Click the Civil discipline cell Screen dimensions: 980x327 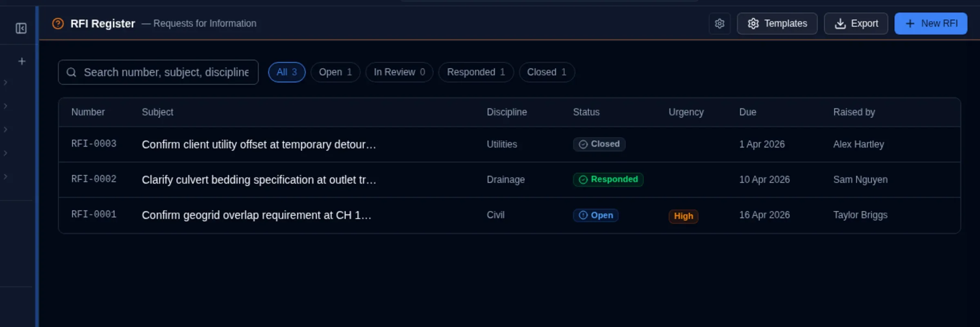[x=495, y=215]
